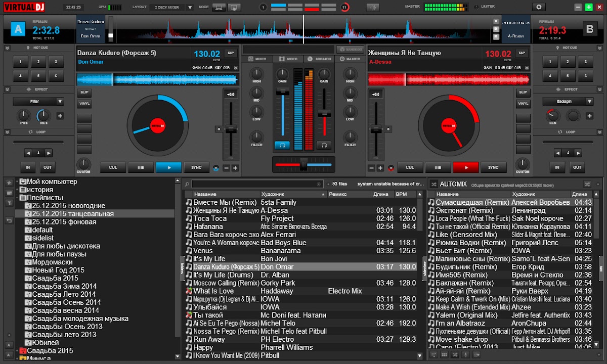The height and width of the screenshot is (364, 607).
Task: Toggle SYNC on deck A
Action: point(196,167)
